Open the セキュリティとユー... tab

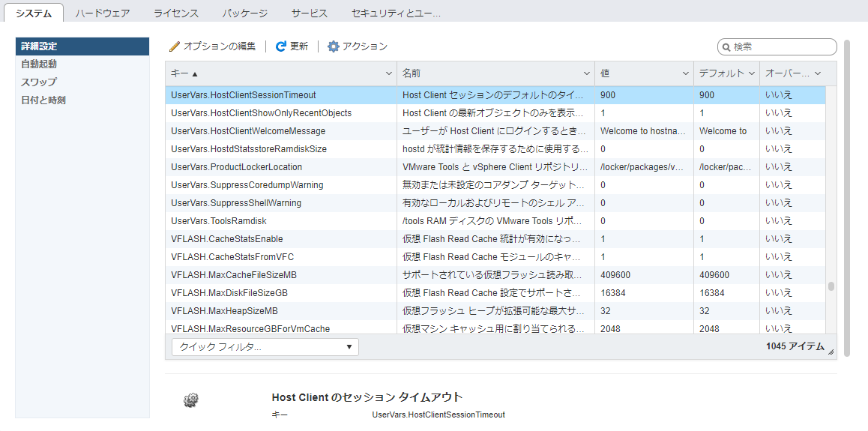point(396,13)
